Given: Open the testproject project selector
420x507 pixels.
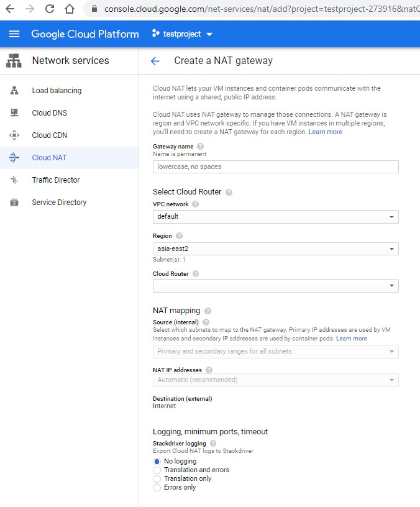Looking at the screenshot, I should click(x=183, y=34).
